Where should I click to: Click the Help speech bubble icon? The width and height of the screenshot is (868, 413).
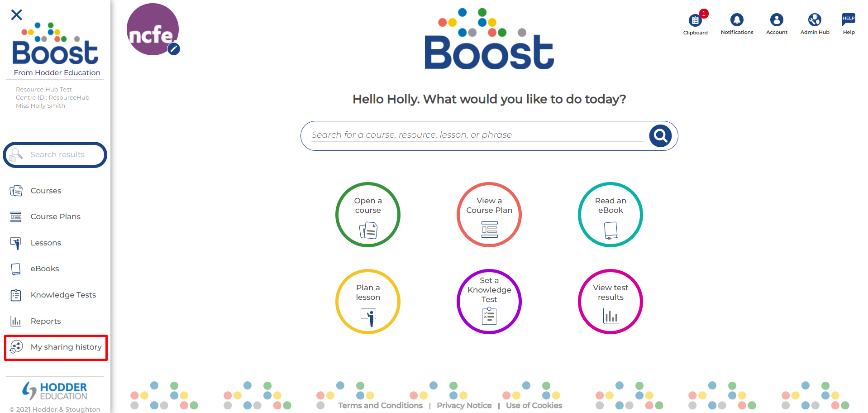coord(849,20)
